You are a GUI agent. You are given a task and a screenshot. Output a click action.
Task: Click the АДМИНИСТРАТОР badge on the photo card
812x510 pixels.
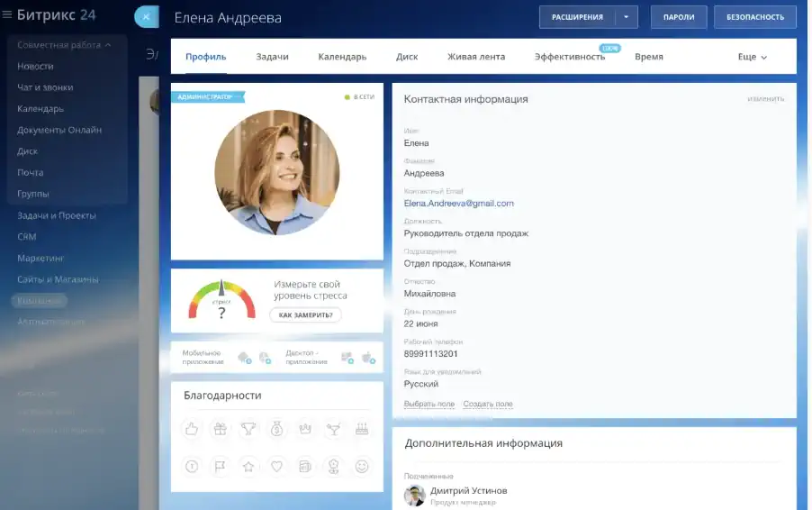pyautogui.click(x=208, y=97)
